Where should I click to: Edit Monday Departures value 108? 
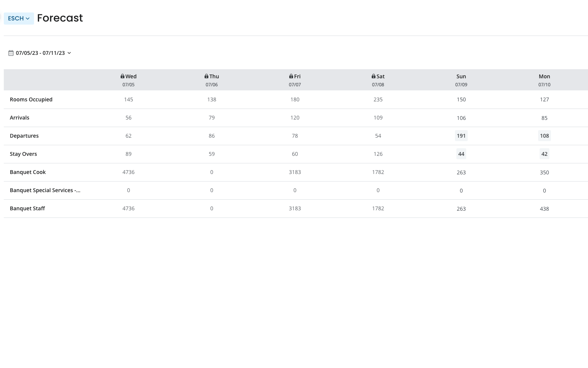tap(544, 136)
